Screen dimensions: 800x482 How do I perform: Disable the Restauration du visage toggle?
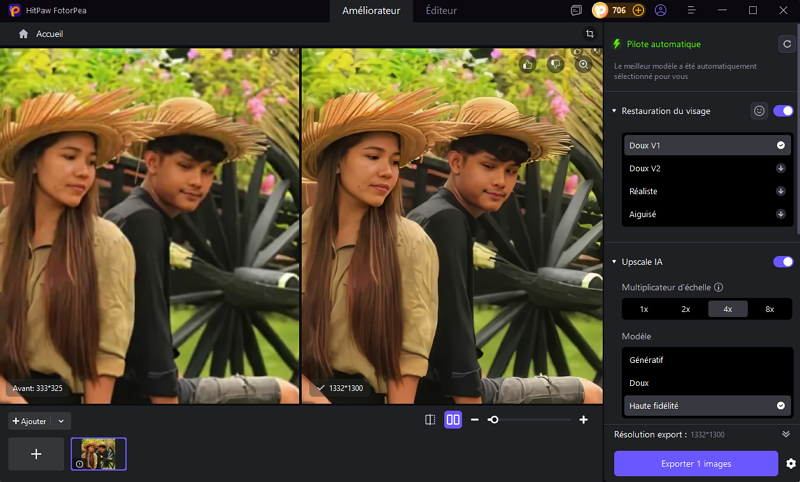(x=783, y=111)
